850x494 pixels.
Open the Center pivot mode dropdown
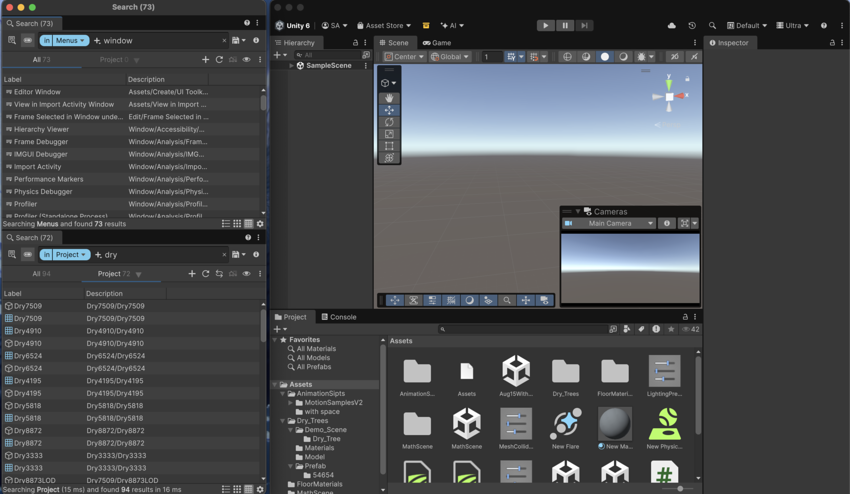pos(404,57)
